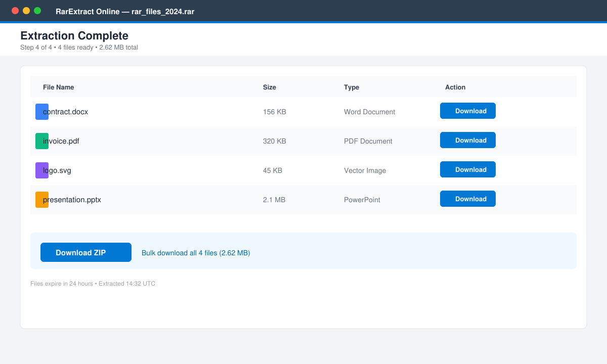This screenshot has width=607, height=364.
Task: Click the 2.1 MB size value
Action: pos(274,200)
